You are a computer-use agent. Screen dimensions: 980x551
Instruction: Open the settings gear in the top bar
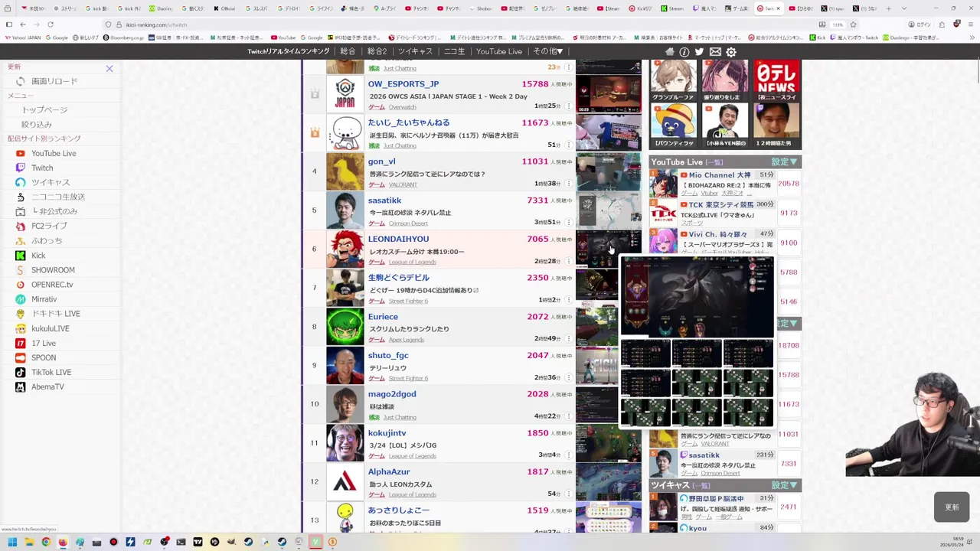731,52
